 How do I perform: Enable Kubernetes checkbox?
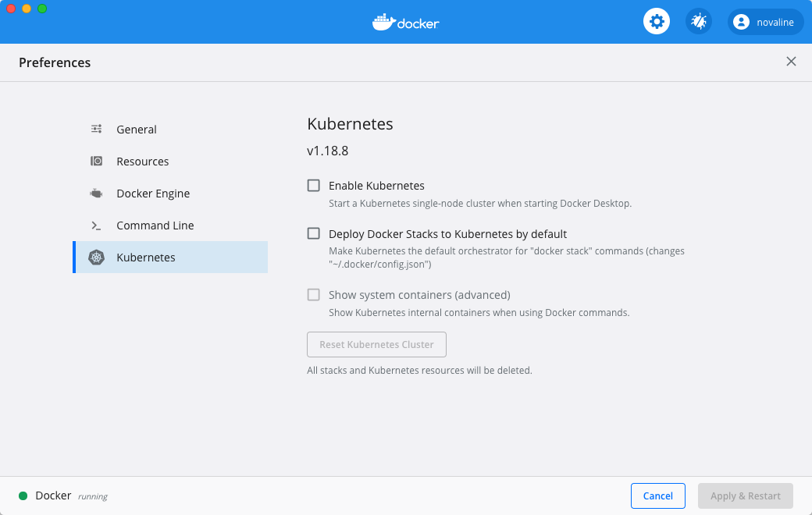tap(313, 185)
